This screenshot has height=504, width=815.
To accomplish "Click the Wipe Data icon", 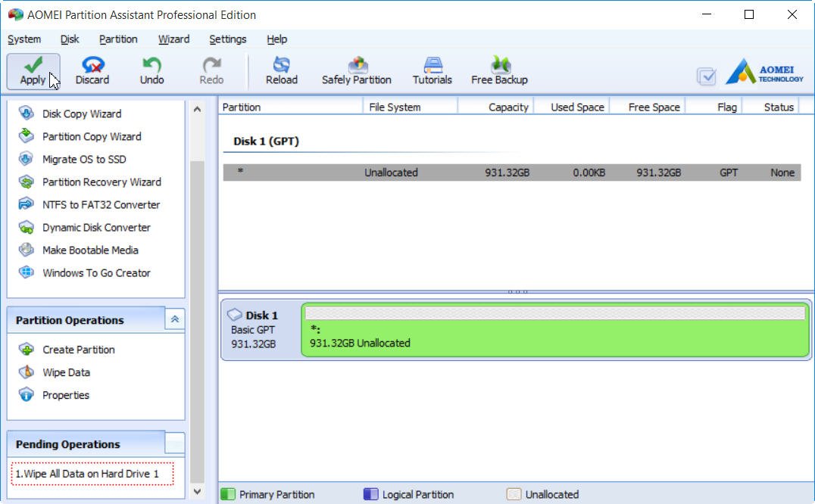I will click(26, 372).
